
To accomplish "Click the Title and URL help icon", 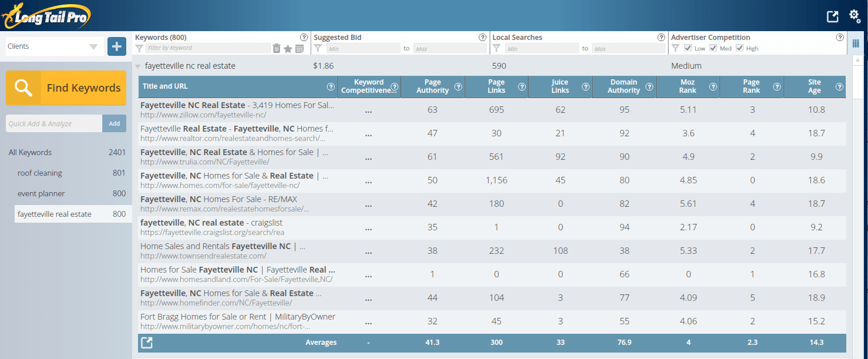I will (x=331, y=86).
